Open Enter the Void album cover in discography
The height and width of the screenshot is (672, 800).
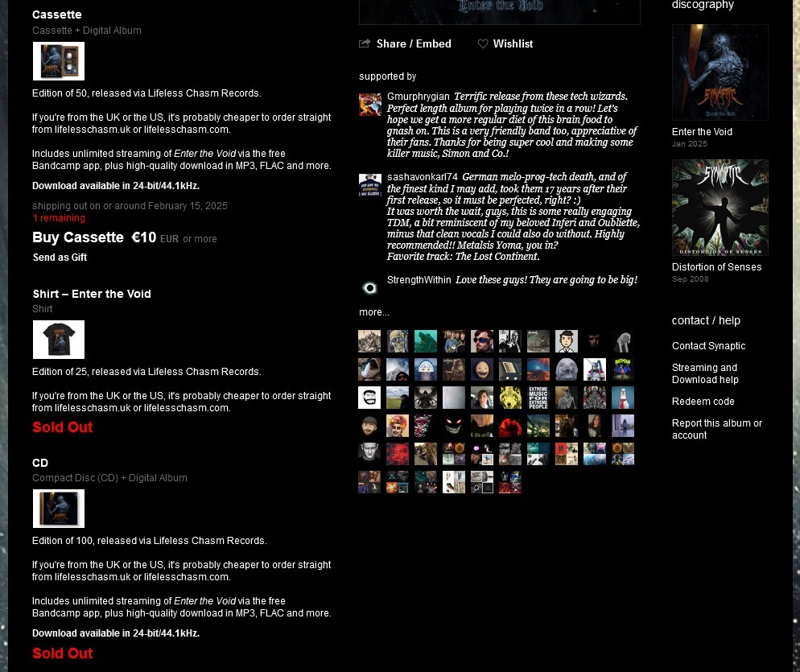[x=720, y=72]
